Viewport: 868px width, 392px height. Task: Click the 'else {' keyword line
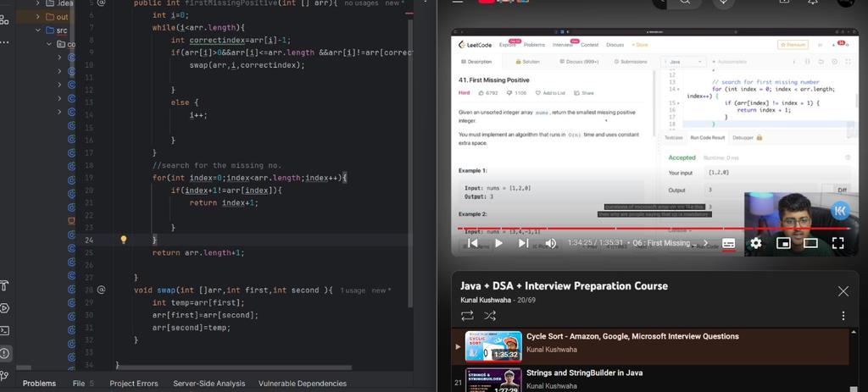[184, 102]
